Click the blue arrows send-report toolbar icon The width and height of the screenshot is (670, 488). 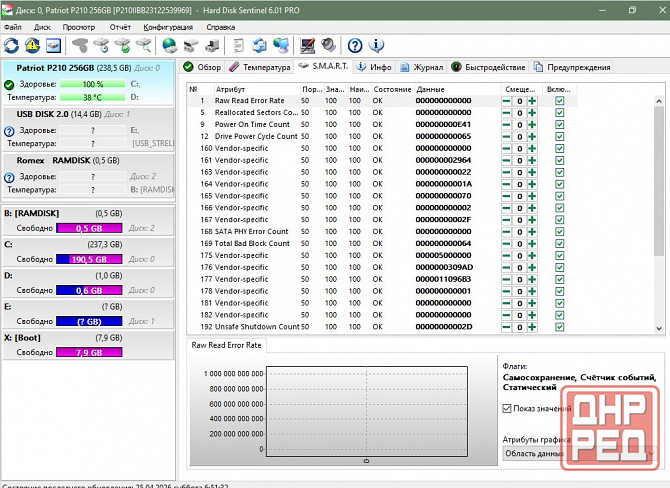[259, 45]
